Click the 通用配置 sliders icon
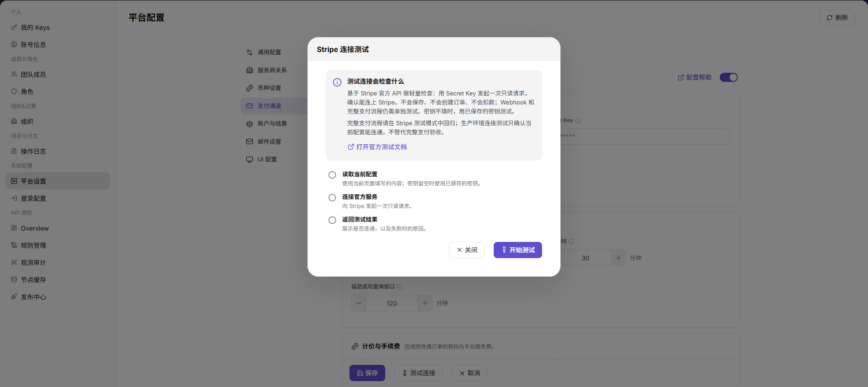This screenshot has width=868, height=387. [250, 52]
